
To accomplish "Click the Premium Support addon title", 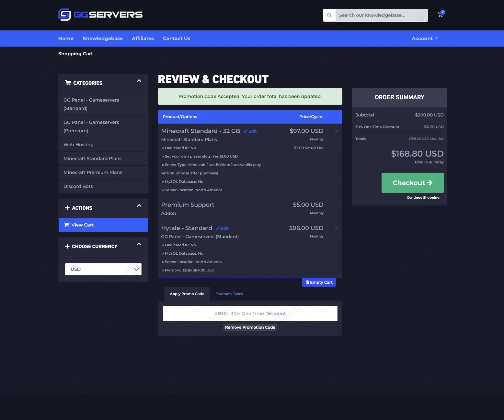I will coord(188,205).
